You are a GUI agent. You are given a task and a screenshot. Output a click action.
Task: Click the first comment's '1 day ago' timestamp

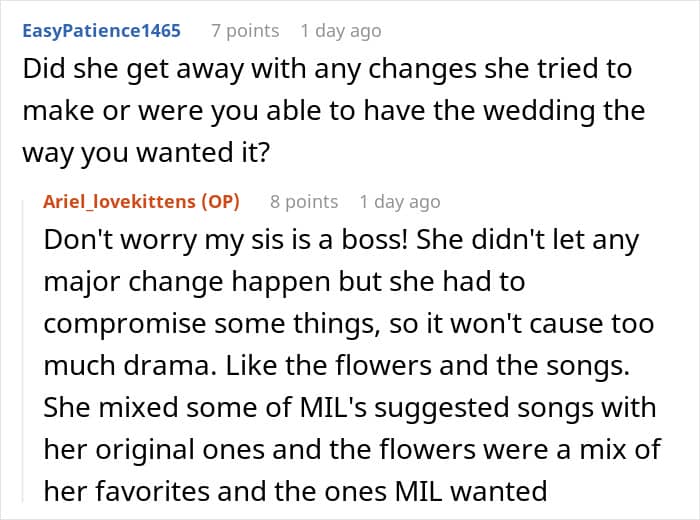tap(340, 30)
